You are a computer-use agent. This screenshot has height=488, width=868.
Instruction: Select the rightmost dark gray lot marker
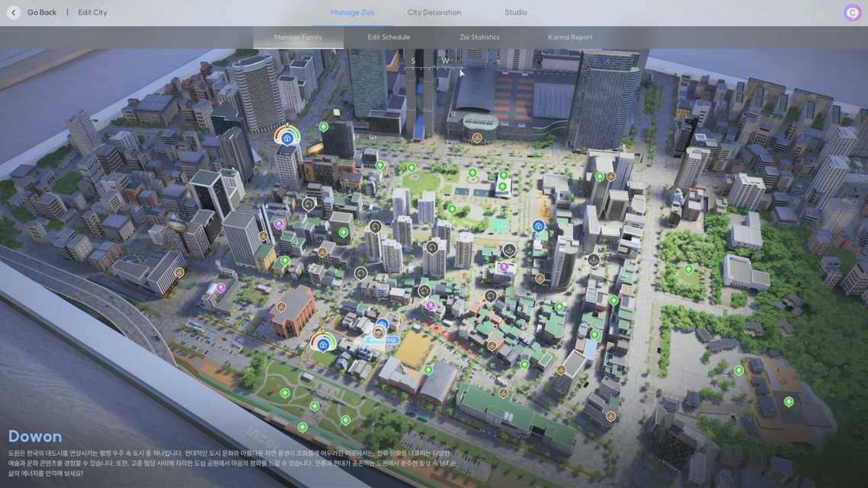click(x=594, y=259)
